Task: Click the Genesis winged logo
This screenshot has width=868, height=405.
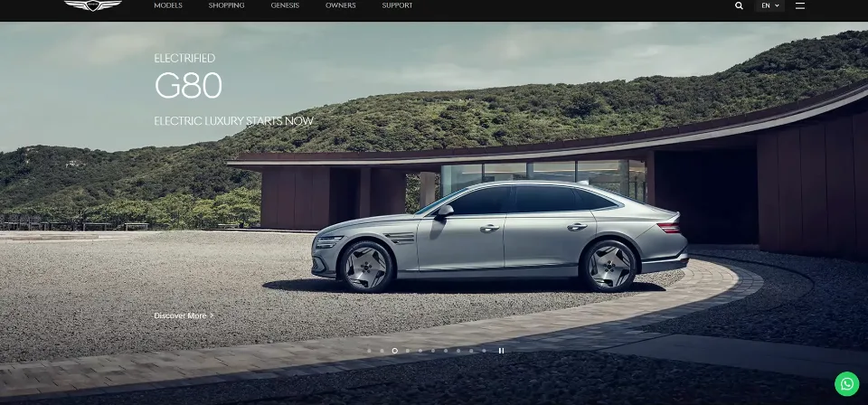Action: [x=93, y=5]
